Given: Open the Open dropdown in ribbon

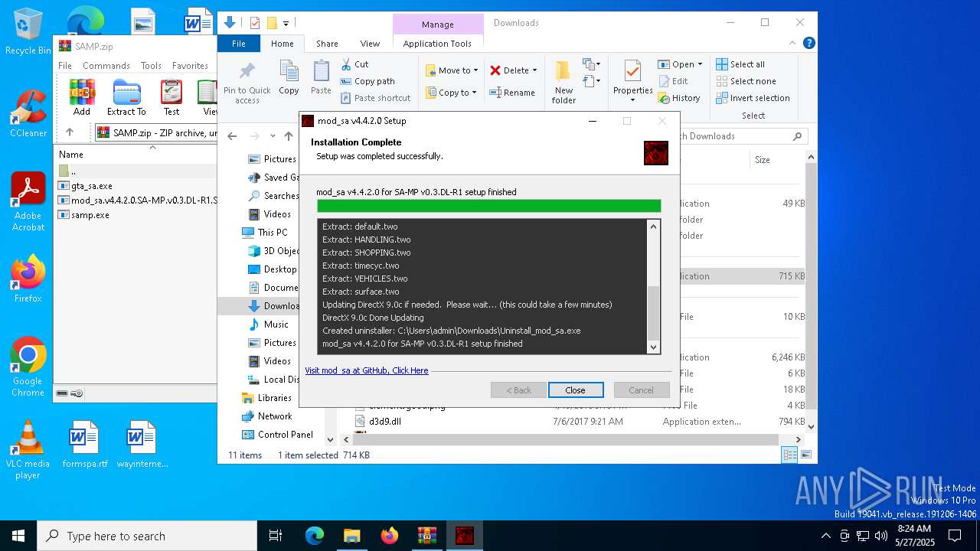Looking at the screenshot, I should coord(680,64).
